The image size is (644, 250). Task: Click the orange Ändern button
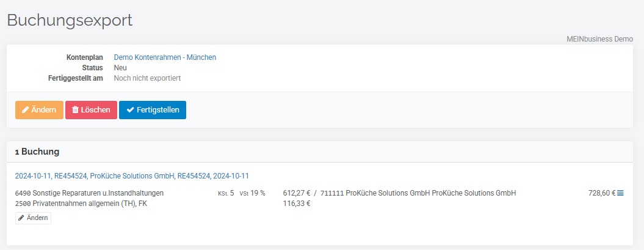point(40,110)
